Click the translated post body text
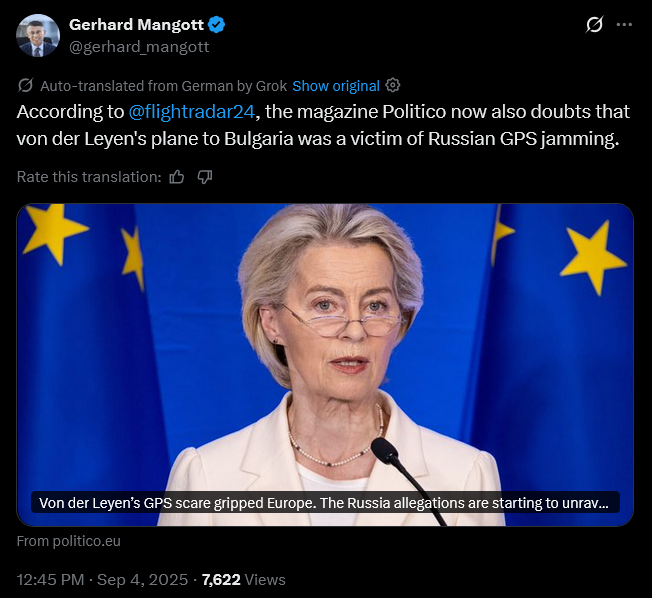 [x=323, y=125]
